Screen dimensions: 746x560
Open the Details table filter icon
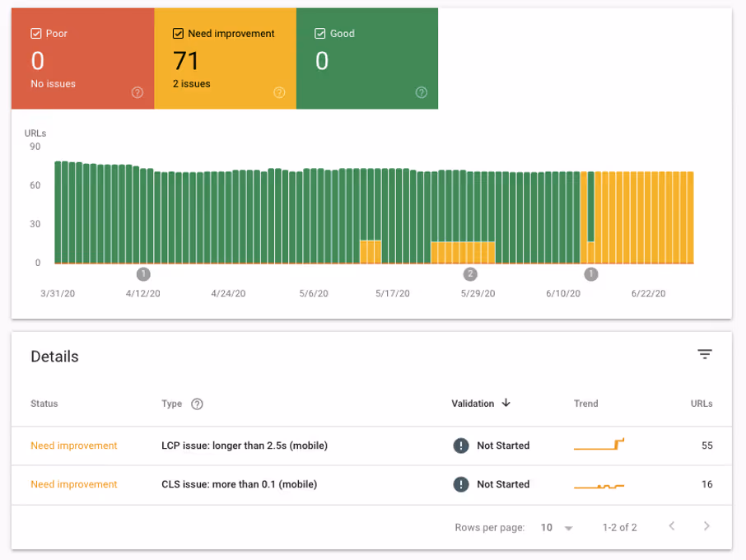pyautogui.click(x=705, y=353)
